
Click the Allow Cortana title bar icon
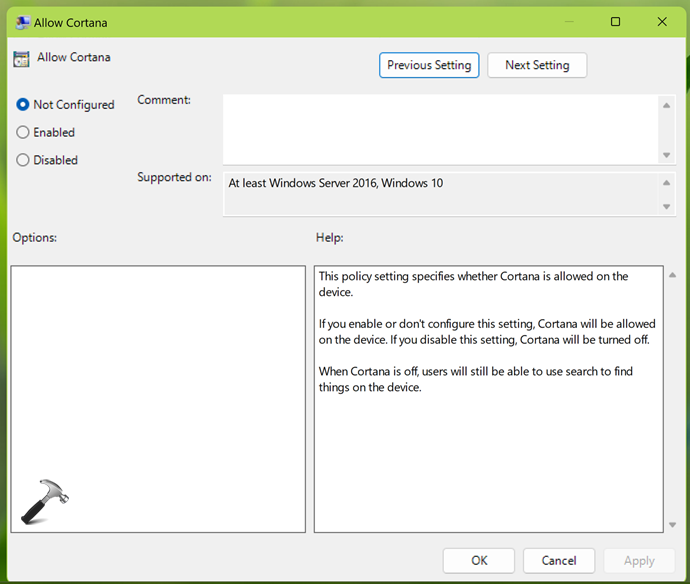22,22
